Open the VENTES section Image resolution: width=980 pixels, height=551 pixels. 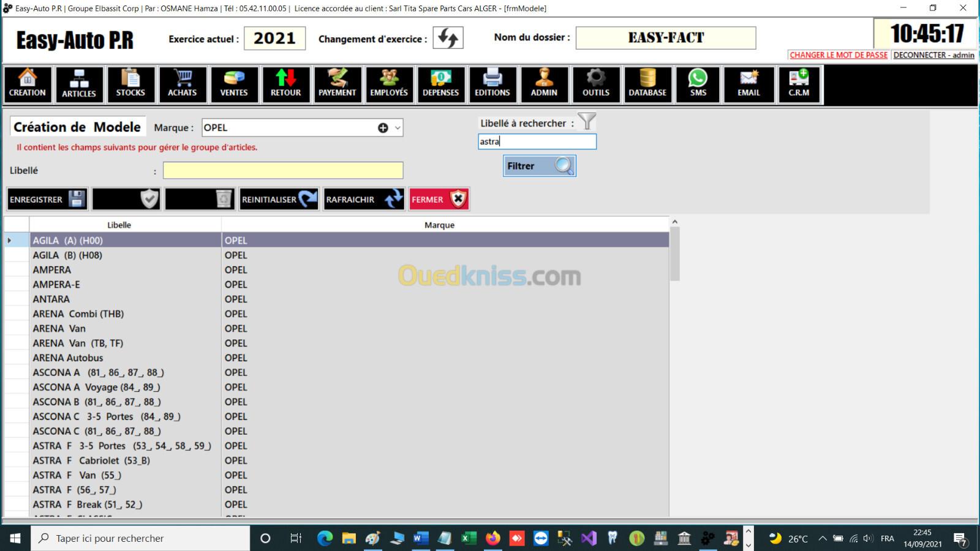(234, 84)
